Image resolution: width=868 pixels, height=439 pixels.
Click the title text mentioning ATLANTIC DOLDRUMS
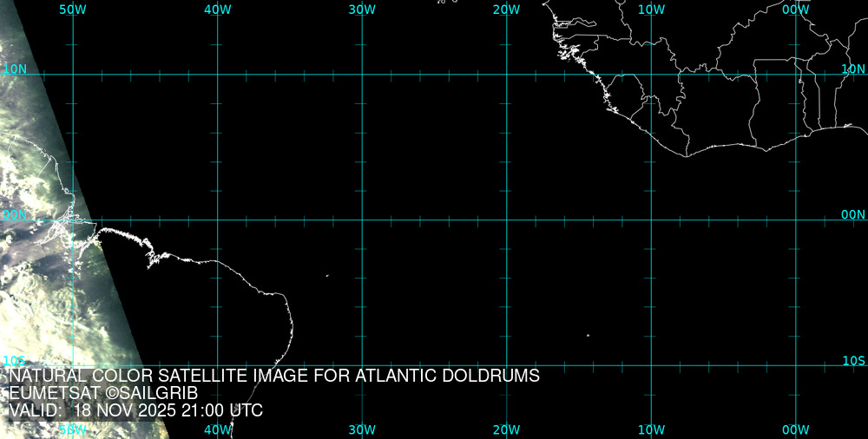coord(273,377)
